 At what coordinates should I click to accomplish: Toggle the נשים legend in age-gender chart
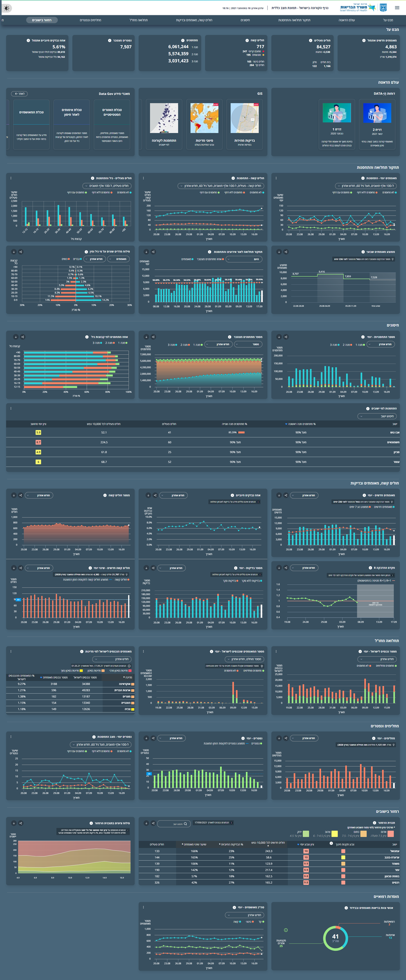pyautogui.click(x=65, y=259)
